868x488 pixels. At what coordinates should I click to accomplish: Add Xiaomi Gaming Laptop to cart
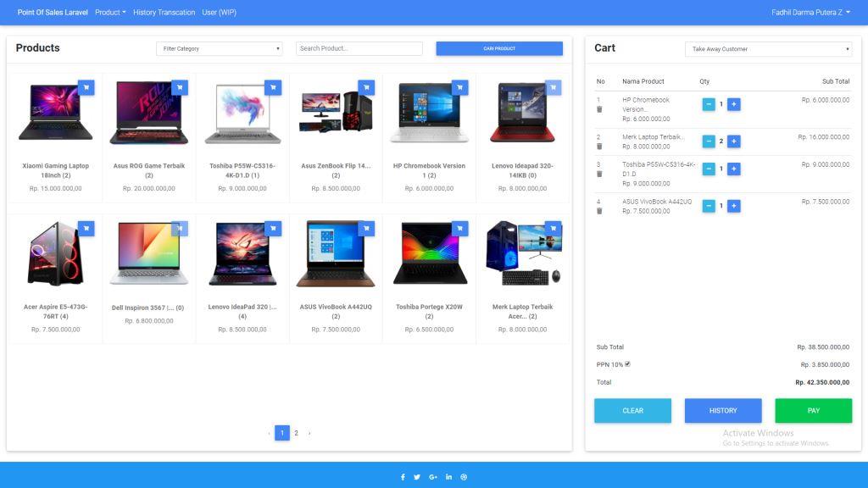pos(86,87)
